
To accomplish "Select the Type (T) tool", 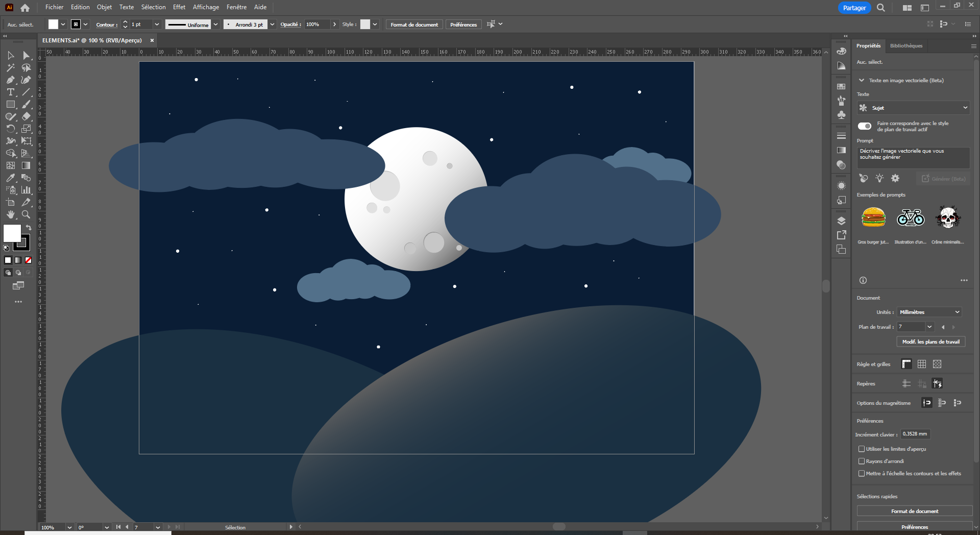I will [11, 92].
